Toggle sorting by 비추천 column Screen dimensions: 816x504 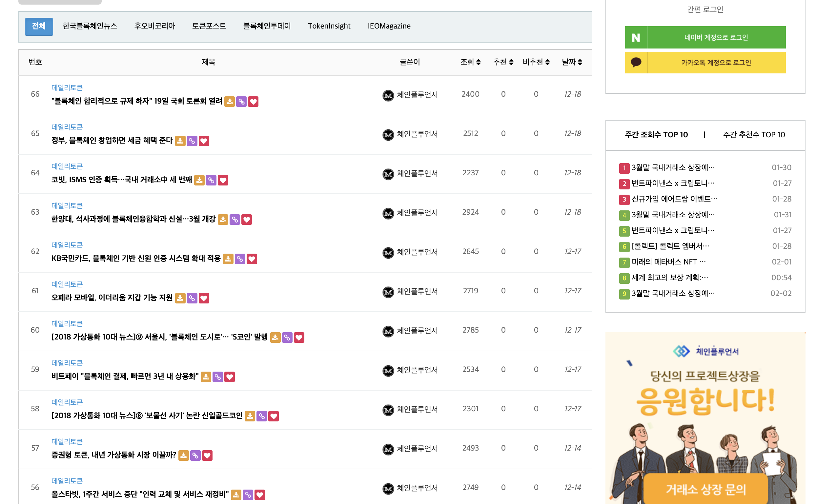click(547, 62)
